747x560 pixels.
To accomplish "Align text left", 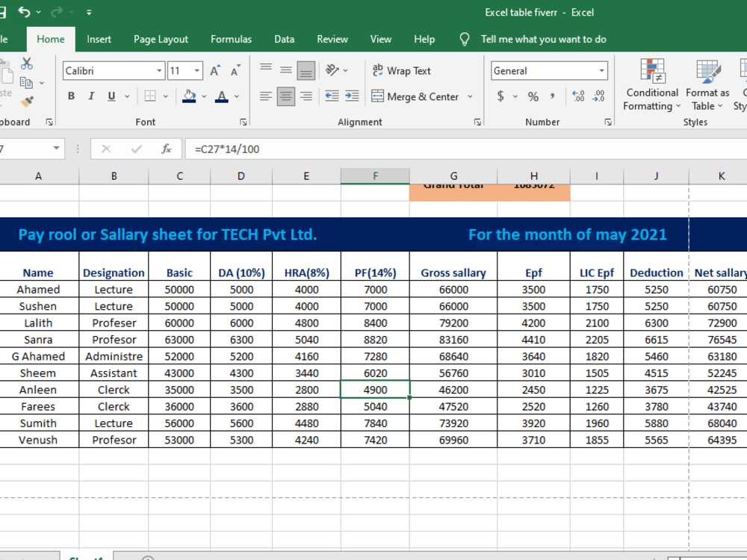I will [x=266, y=96].
